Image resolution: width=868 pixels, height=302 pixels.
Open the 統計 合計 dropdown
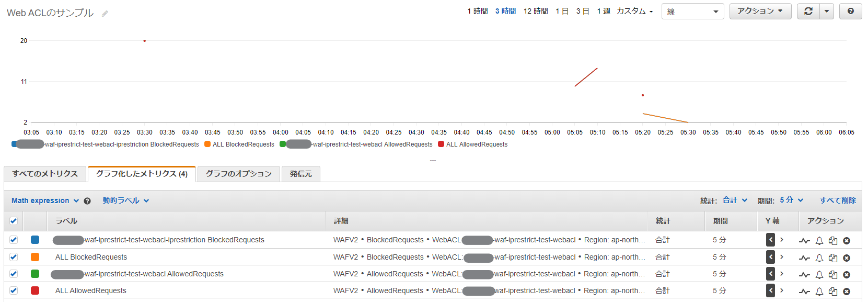[x=735, y=200]
